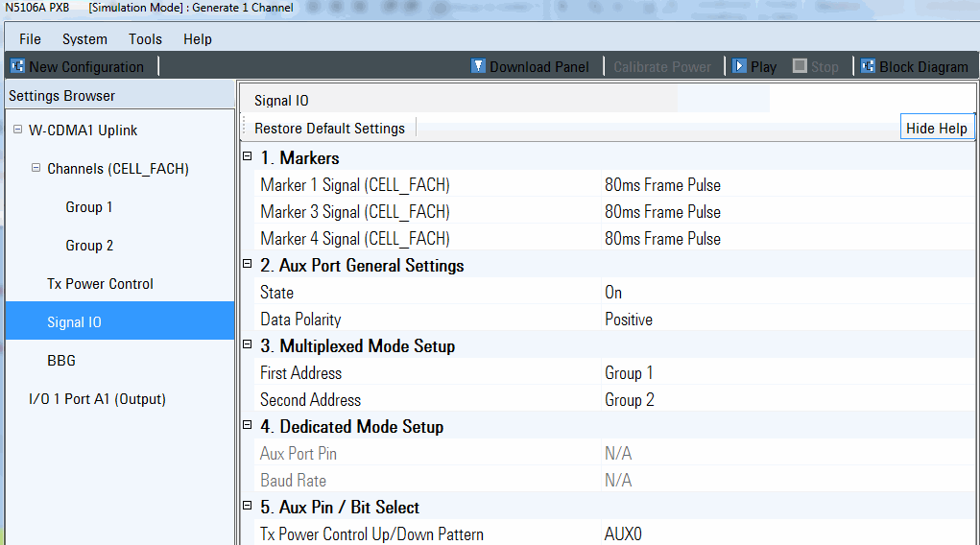This screenshot has width=980, height=545.
Task: Collapse the Aux Port General Settings section
Action: point(247,265)
